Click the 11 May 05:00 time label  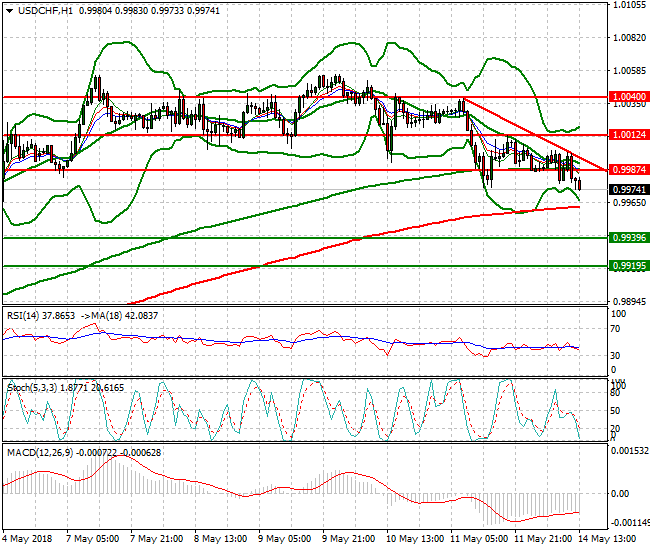[479, 539]
